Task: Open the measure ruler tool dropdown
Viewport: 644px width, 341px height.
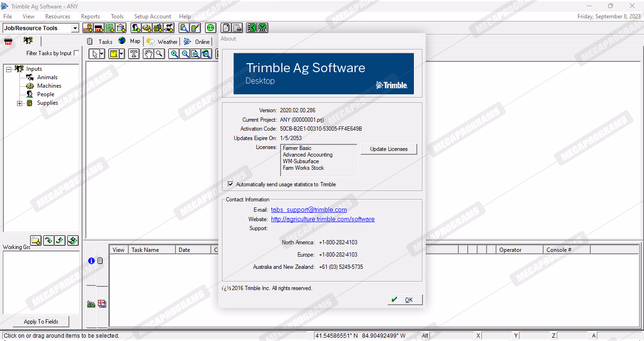Action: click(122, 54)
